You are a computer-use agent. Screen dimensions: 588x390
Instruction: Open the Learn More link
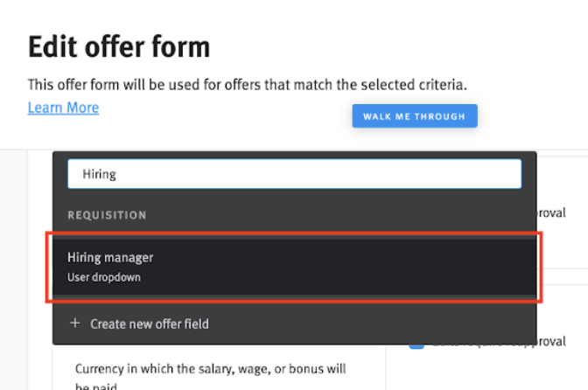pyautogui.click(x=63, y=108)
